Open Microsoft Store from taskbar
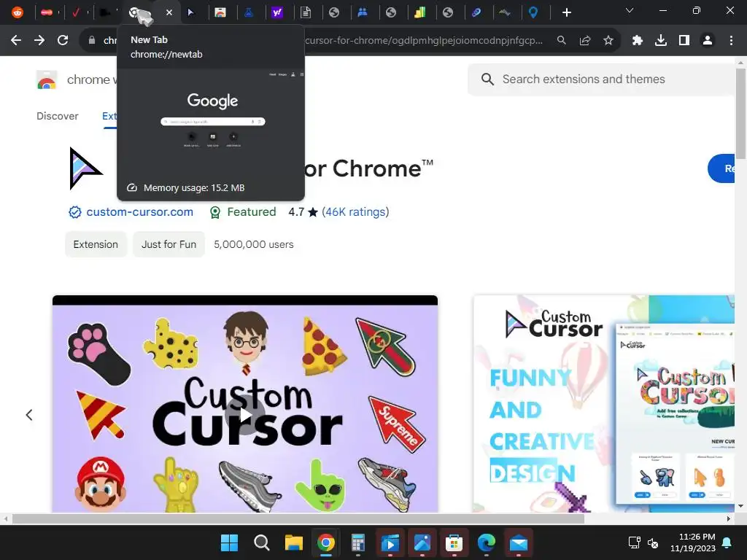Screen dimensions: 747x560 454,542
